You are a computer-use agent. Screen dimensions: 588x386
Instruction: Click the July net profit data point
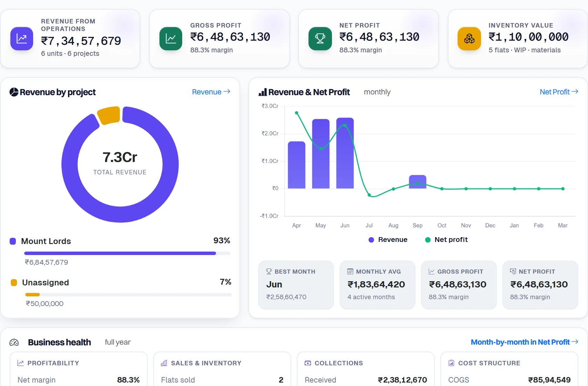pyautogui.click(x=369, y=195)
